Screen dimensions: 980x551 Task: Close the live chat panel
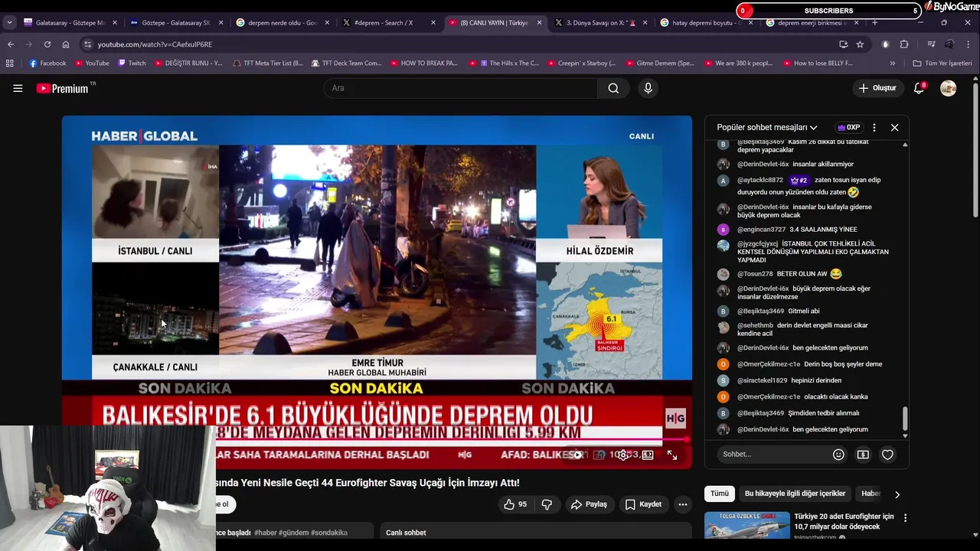pos(894,128)
